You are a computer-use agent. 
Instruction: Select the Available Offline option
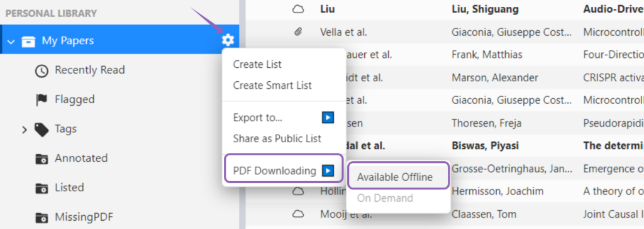[395, 177]
